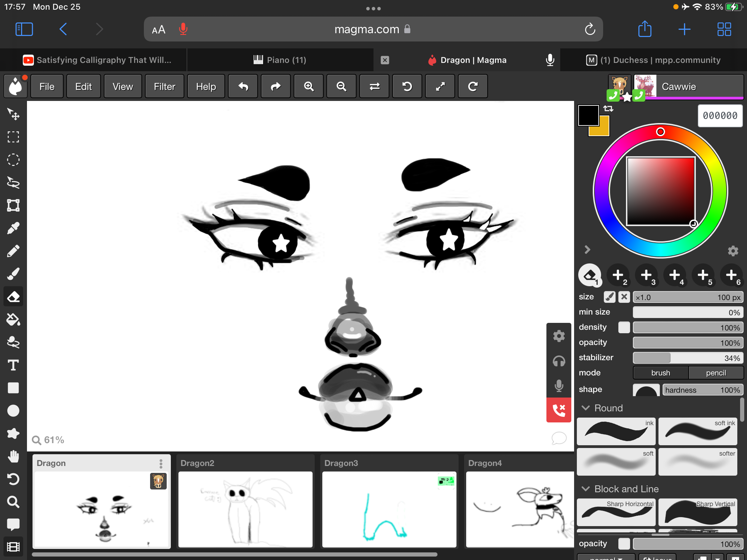This screenshot has width=747, height=560.
Task: Select the pencil tool
Action: [13, 251]
